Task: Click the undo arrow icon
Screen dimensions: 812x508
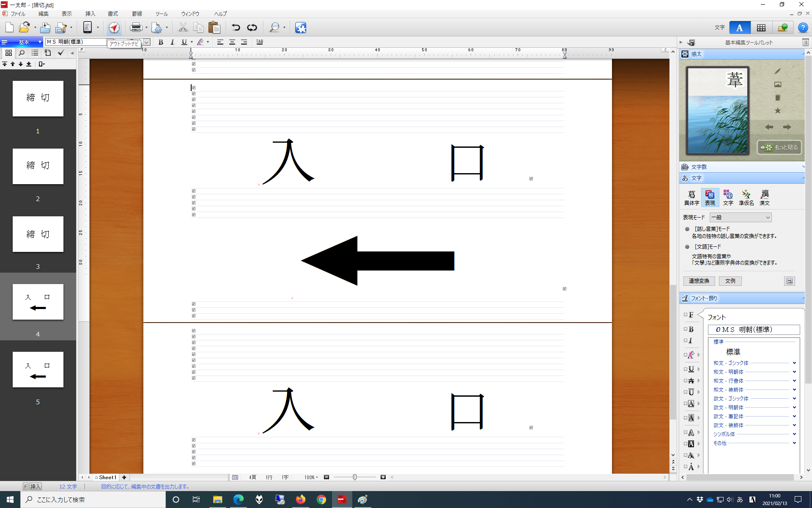Action: [236, 28]
